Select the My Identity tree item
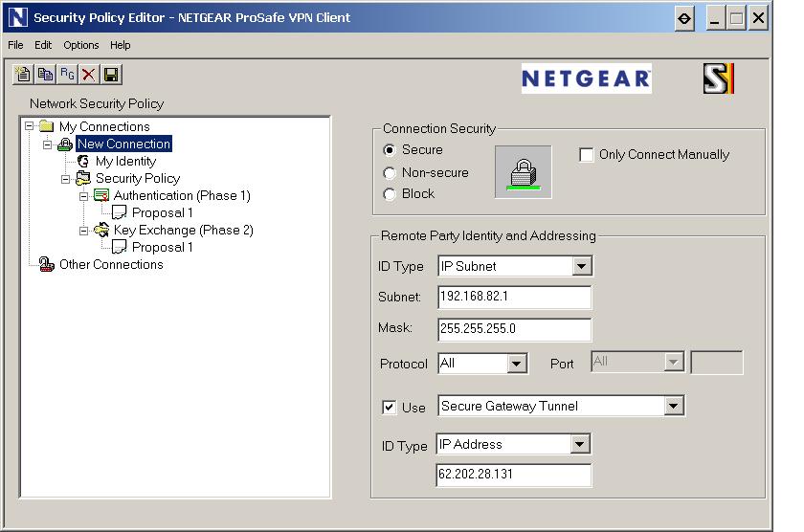804x532 pixels. tap(125, 162)
